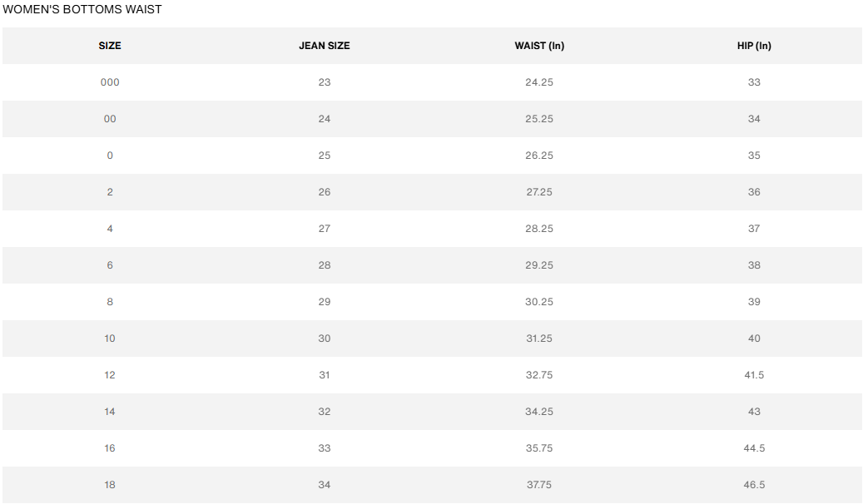Select jean size 27 cell
The height and width of the screenshot is (504, 863).
[325, 229]
